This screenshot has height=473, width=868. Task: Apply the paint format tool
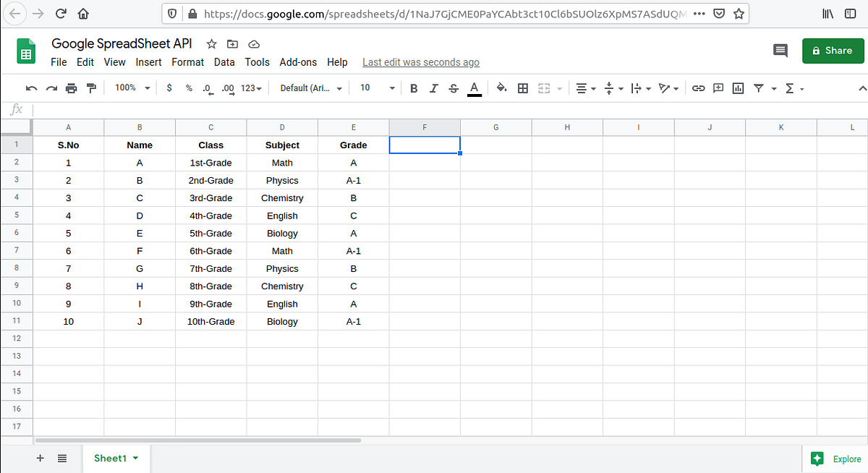[x=91, y=88]
